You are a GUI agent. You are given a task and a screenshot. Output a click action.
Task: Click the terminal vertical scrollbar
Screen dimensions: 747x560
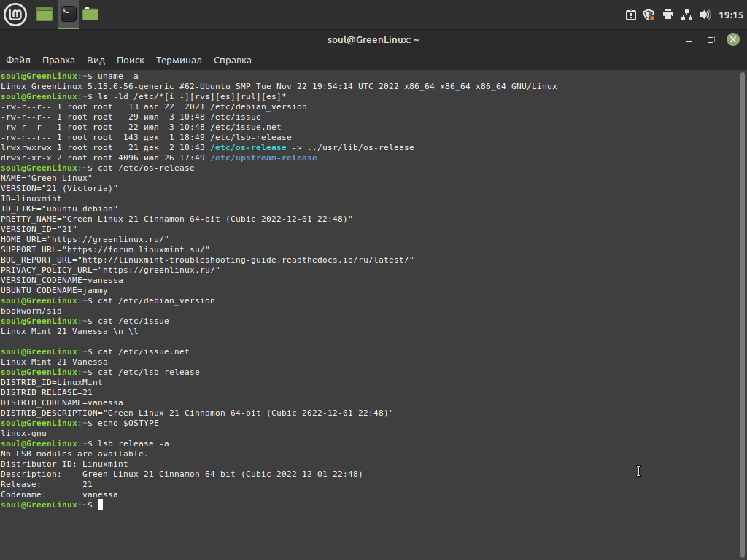[742, 314]
